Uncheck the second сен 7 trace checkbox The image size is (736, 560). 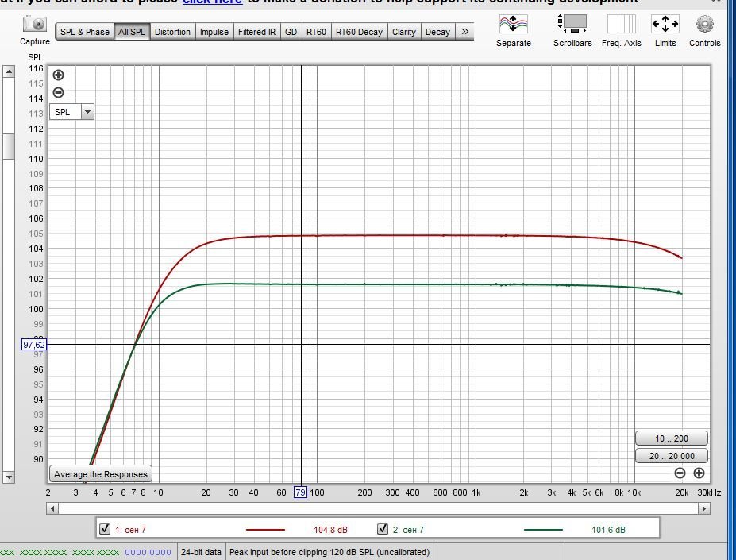(383, 529)
